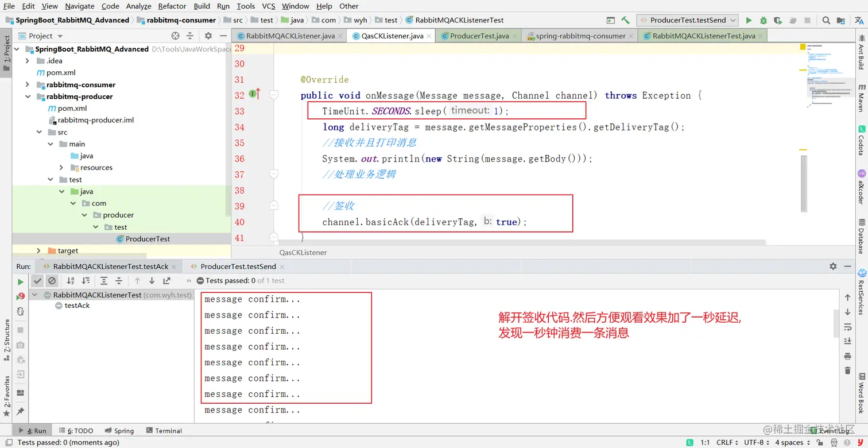868x448 pixels.
Task: Open 4 spaces indent selector
Action: point(792,442)
